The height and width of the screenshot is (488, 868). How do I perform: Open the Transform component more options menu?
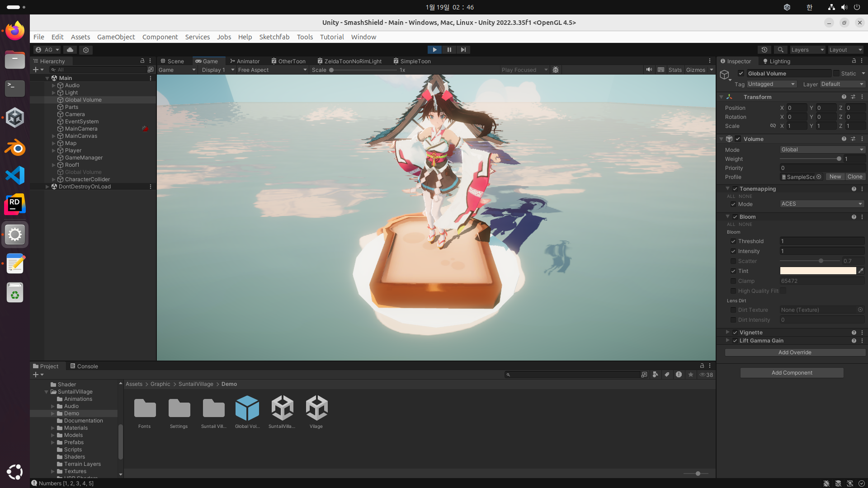(x=862, y=97)
